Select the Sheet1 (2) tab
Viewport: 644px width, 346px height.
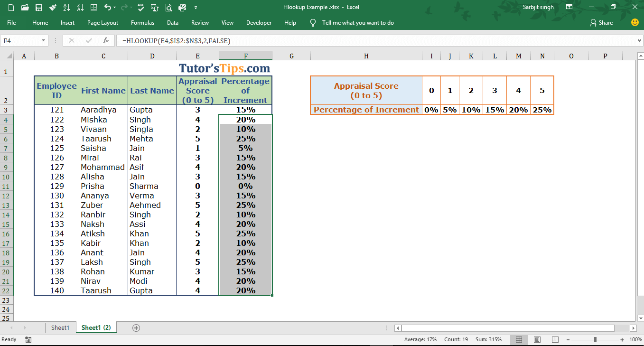(96, 327)
